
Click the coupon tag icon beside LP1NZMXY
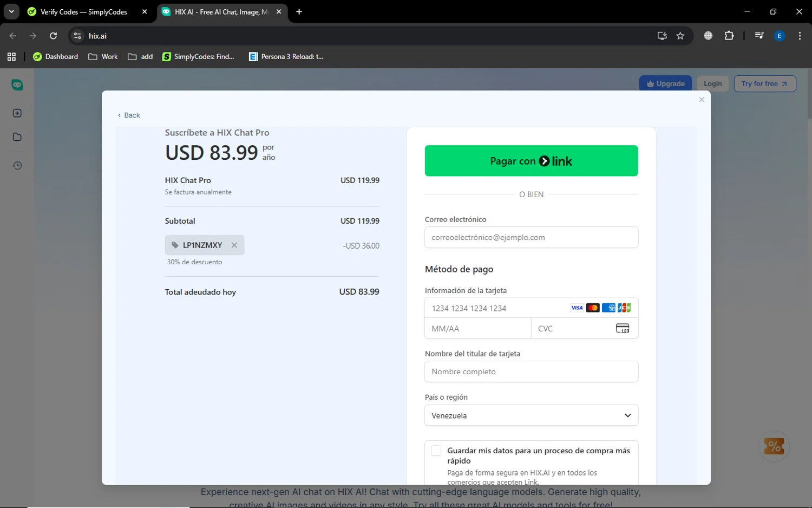click(x=175, y=245)
